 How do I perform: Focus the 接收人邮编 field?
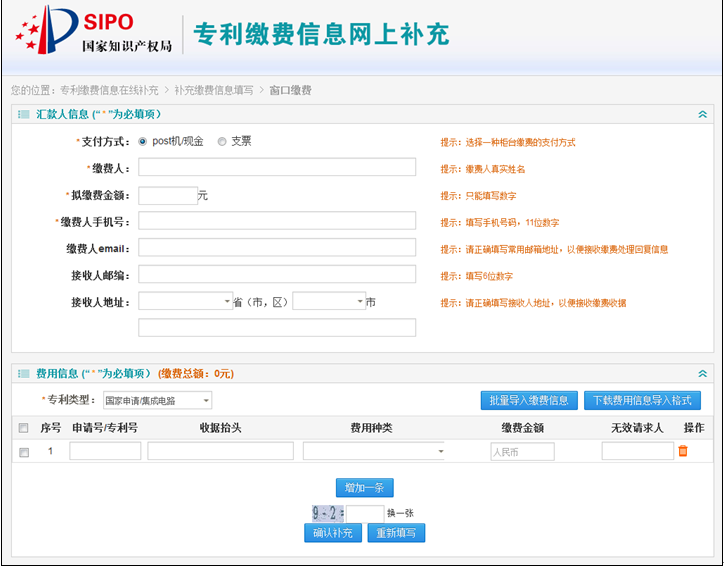coord(277,274)
